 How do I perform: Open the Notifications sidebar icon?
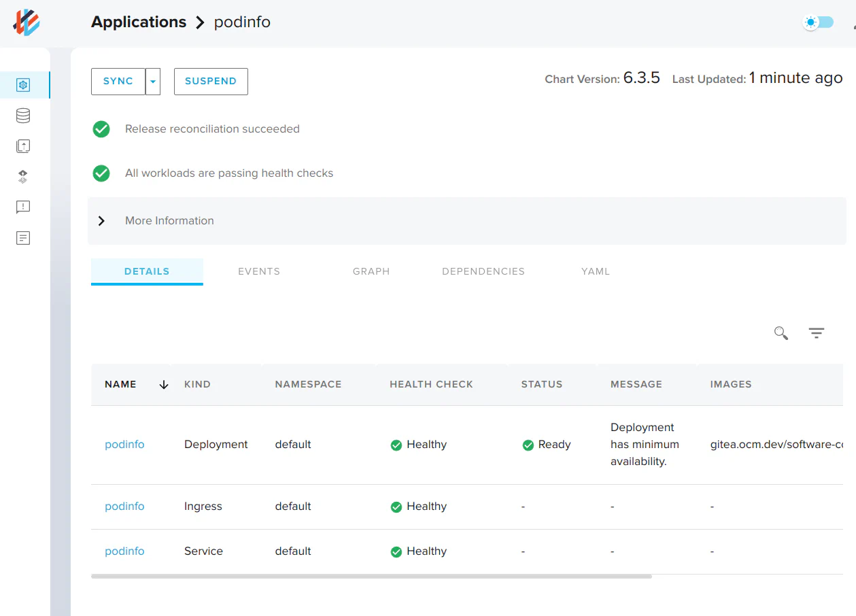point(23,207)
